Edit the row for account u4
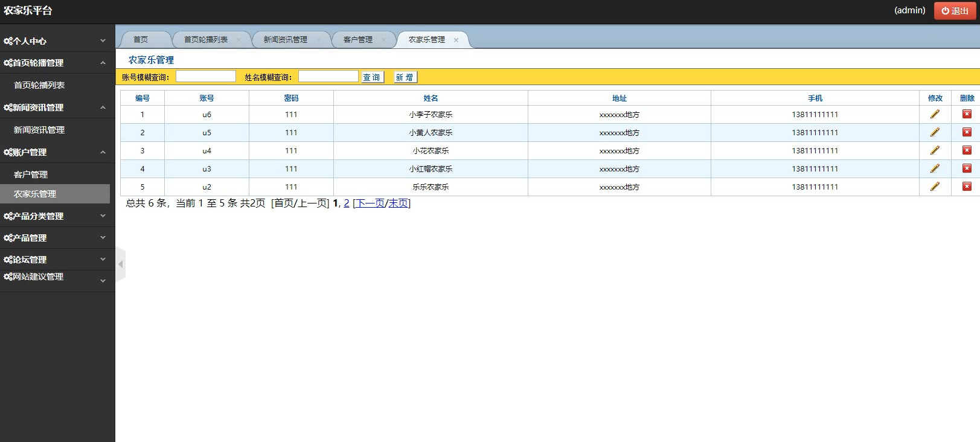Image resolution: width=980 pixels, height=442 pixels. coord(935,150)
